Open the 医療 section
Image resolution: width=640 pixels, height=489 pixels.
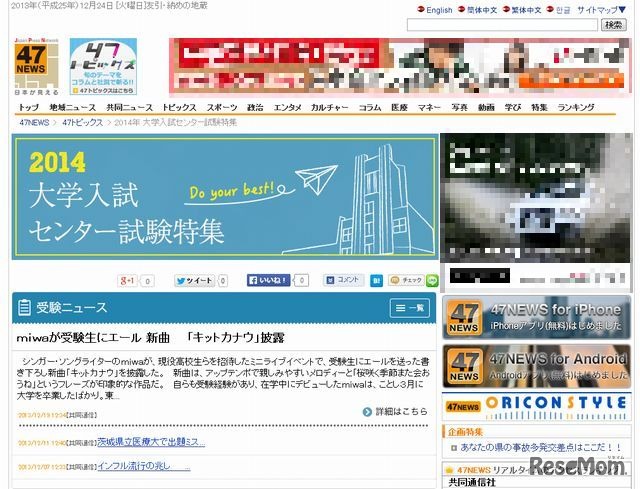coord(399,107)
